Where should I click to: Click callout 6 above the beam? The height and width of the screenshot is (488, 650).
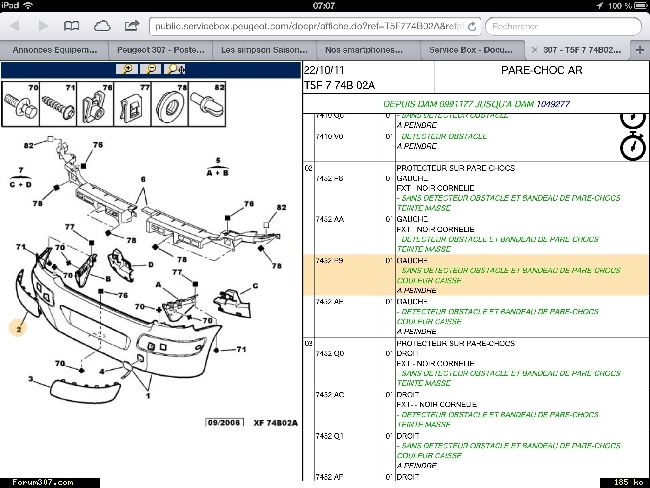click(143, 179)
